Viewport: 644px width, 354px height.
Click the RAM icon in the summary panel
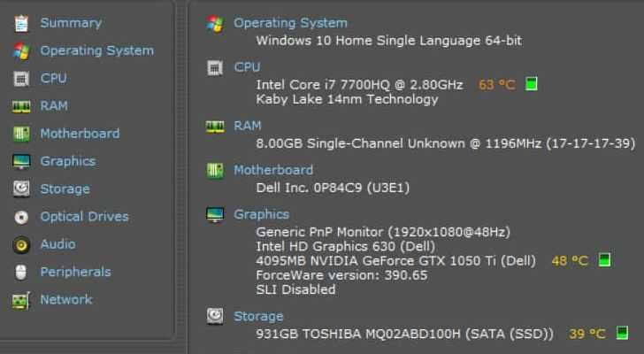click(x=215, y=127)
